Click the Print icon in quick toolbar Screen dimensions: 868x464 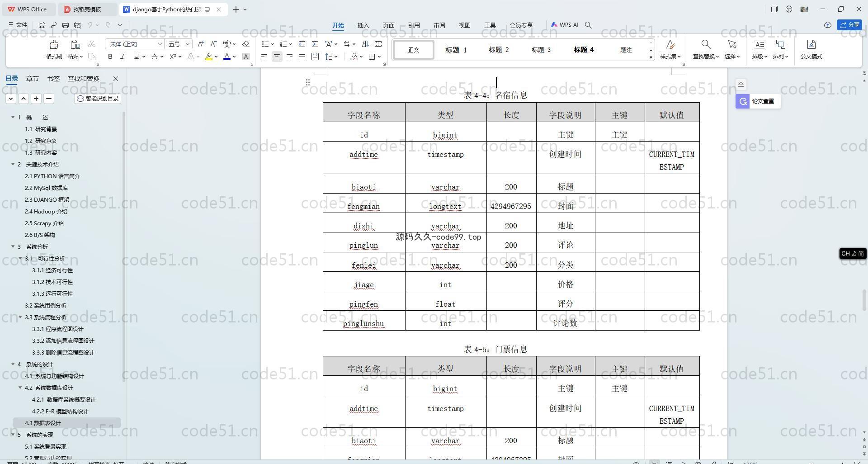[66, 25]
